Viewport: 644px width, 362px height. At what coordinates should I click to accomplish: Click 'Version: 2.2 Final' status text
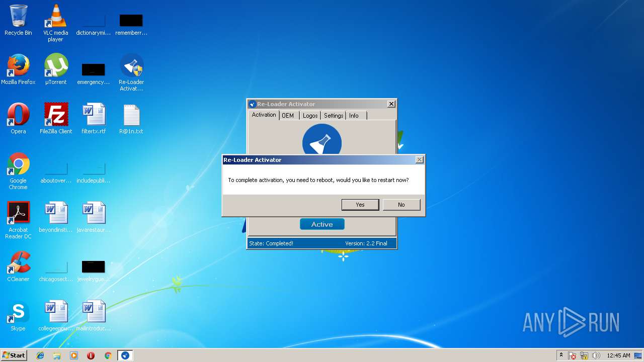(366, 243)
